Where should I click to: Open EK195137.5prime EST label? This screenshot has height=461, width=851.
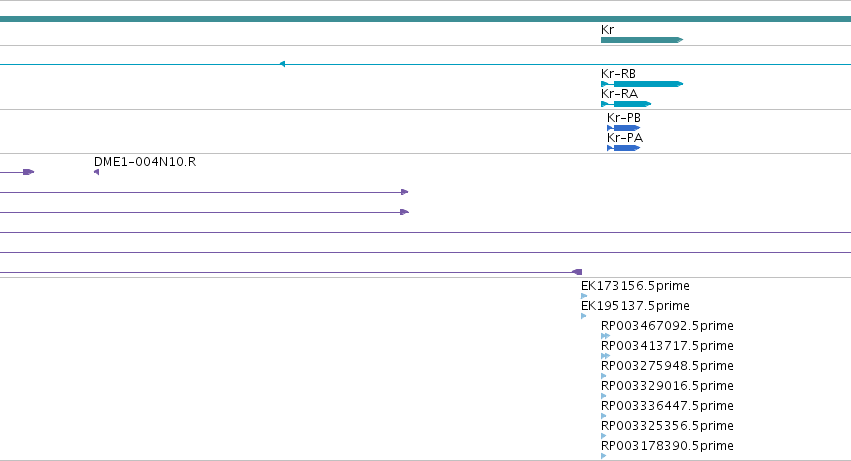pos(635,306)
